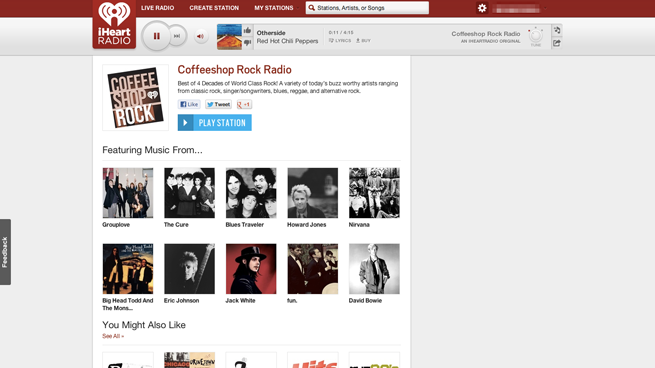This screenshot has width=655, height=368.
Task: Click the Google +1 button
Action: pyautogui.click(x=244, y=104)
